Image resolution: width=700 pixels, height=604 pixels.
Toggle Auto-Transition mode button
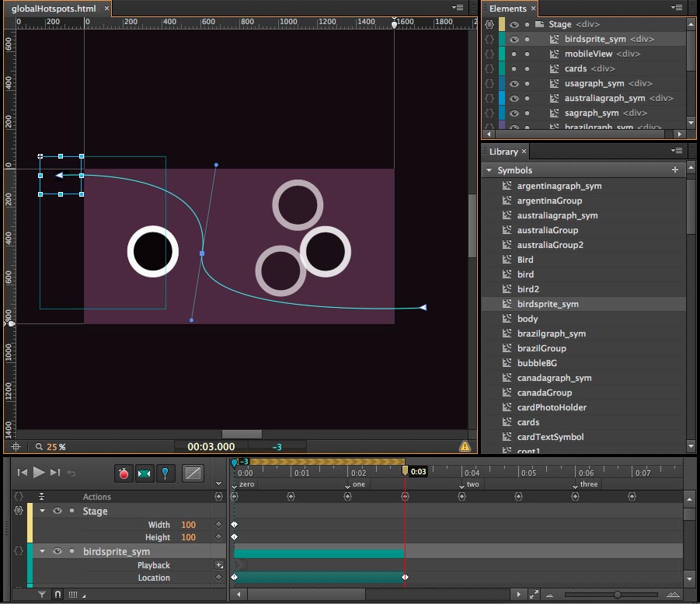pyautogui.click(x=145, y=473)
